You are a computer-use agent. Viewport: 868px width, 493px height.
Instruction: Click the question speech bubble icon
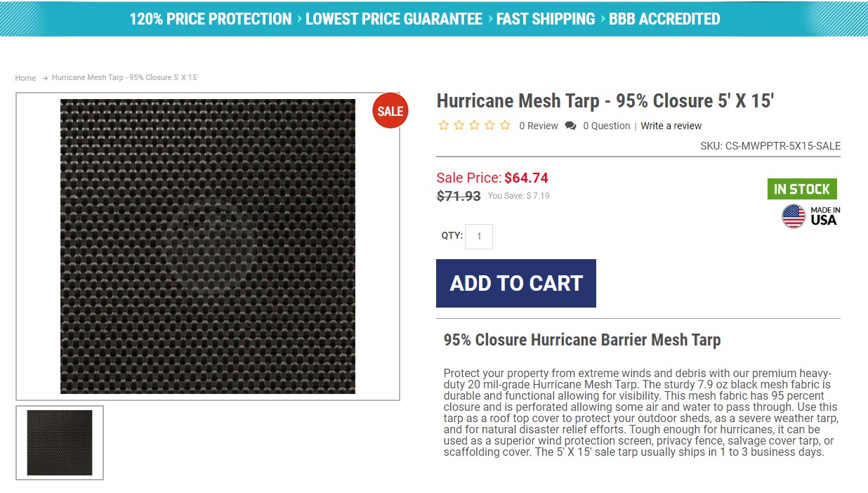(570, 126)
